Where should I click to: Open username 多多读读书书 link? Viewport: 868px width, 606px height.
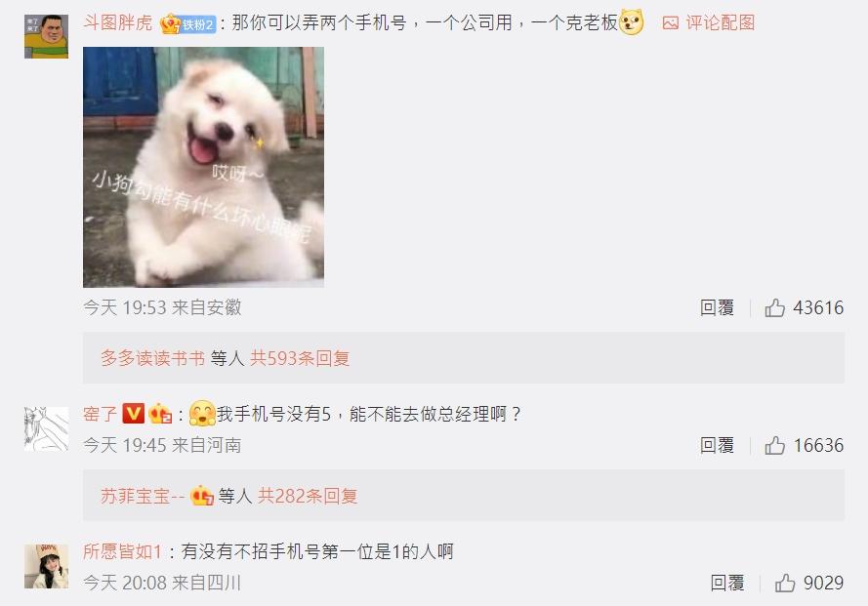[x=152, y=358]
